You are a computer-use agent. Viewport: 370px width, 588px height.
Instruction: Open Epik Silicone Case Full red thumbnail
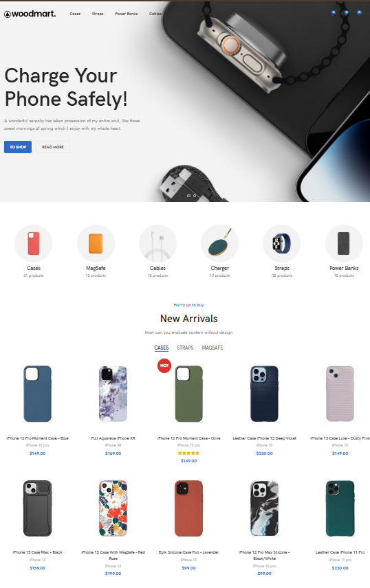click(x=188, y=508)
